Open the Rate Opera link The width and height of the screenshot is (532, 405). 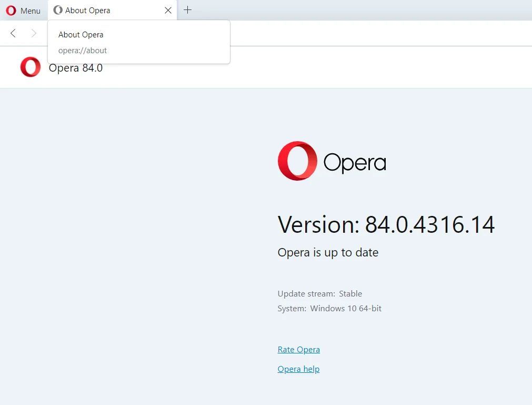(x=298, y=350)
